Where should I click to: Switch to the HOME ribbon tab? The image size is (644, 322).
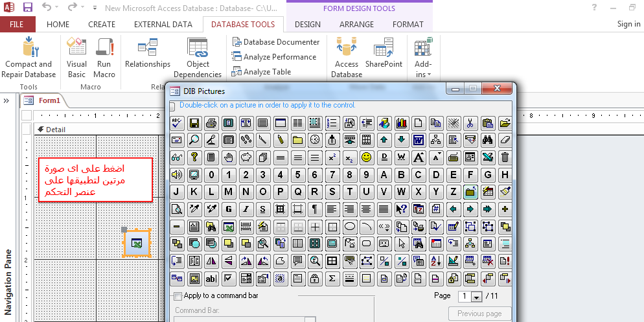[58, 24]
